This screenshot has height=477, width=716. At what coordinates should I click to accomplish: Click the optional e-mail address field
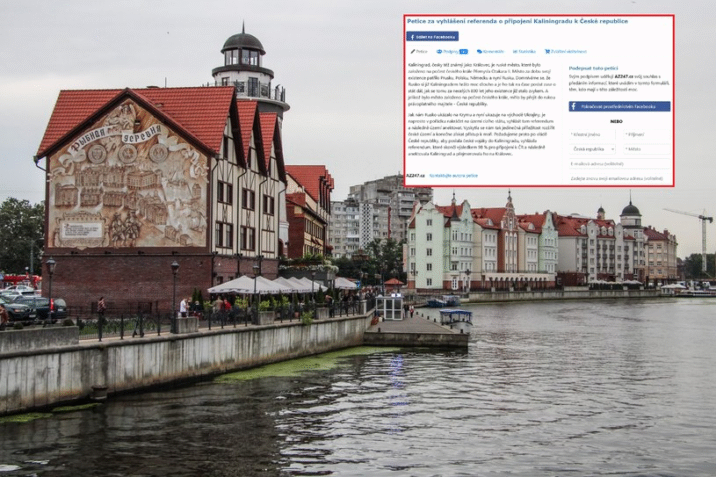coord(619,164)
